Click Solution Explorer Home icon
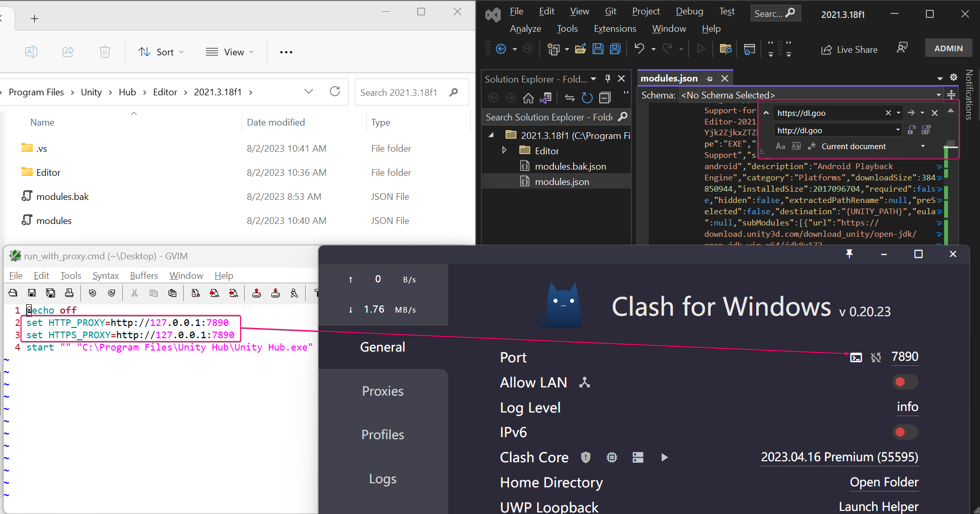Viewport: 980px width, 514px height. (528, 98)
